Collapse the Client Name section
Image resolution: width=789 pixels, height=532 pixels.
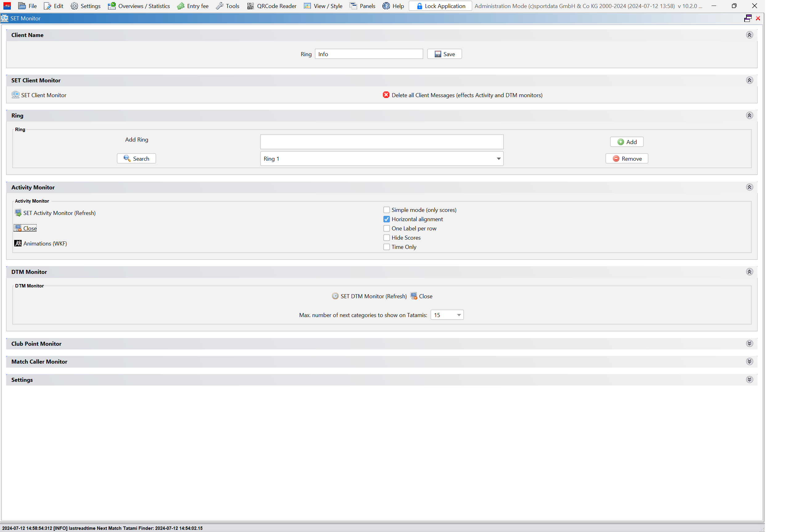pos(749,35)
